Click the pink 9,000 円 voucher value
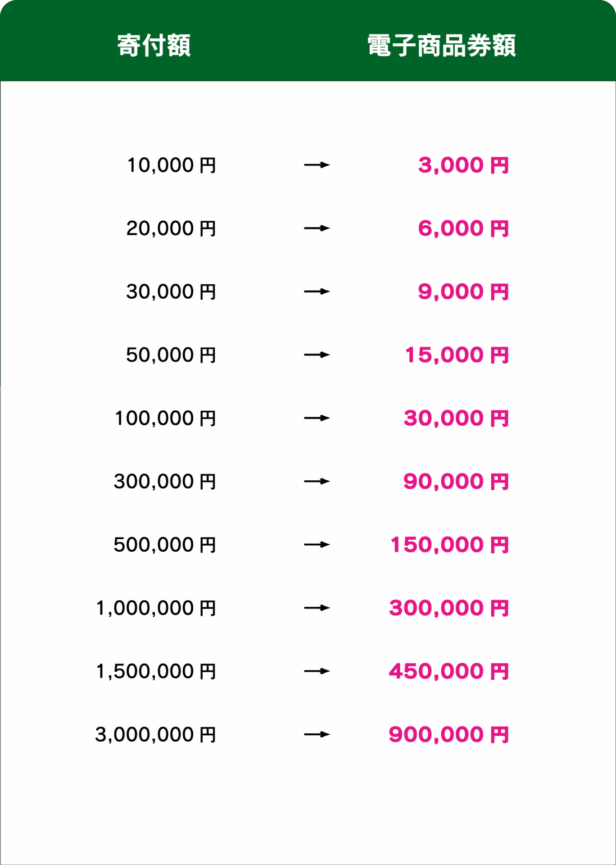 pos(463,292)
